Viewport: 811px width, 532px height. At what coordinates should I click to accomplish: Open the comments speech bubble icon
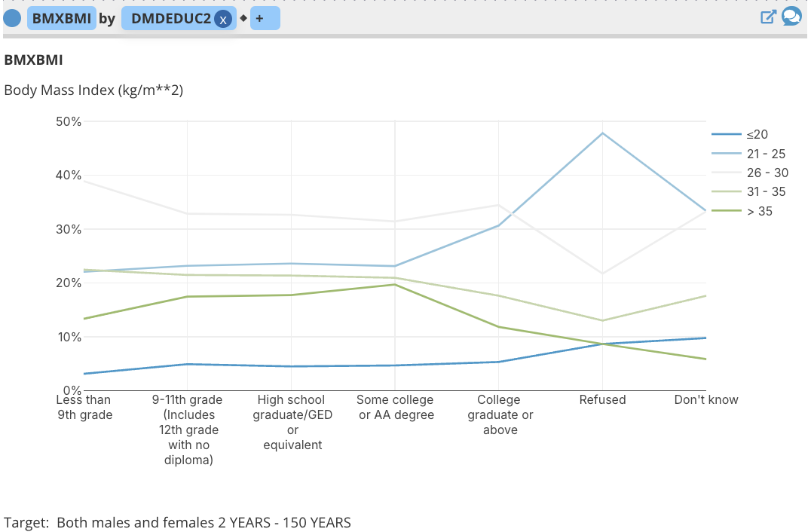pyautogui.click(x=791, y=17)
